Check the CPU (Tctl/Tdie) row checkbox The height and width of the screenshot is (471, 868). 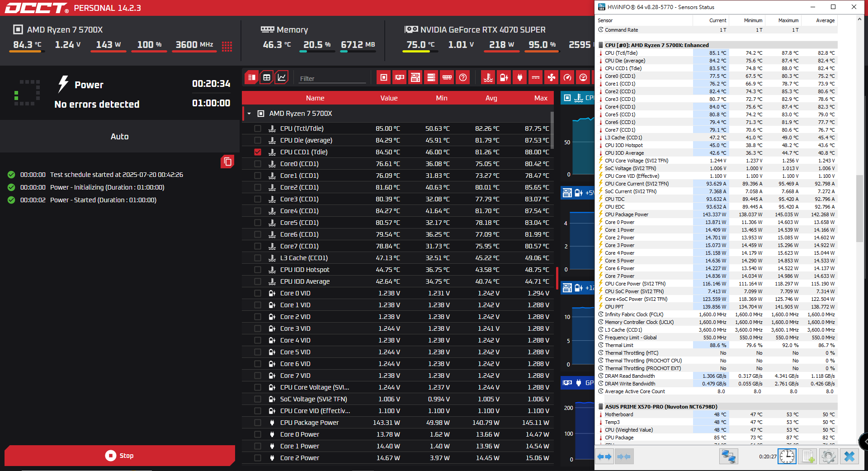coord(258,128)
